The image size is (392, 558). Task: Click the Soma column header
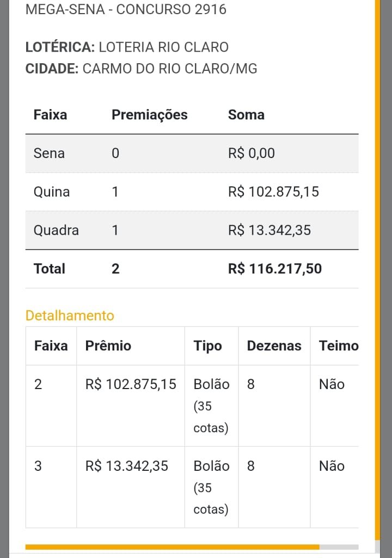[246, 115]
